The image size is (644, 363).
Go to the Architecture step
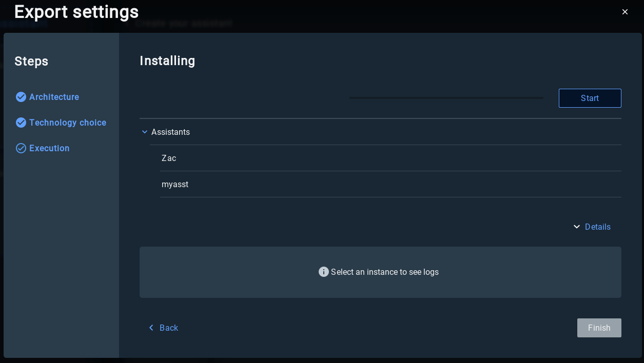[x=54, y=97]
